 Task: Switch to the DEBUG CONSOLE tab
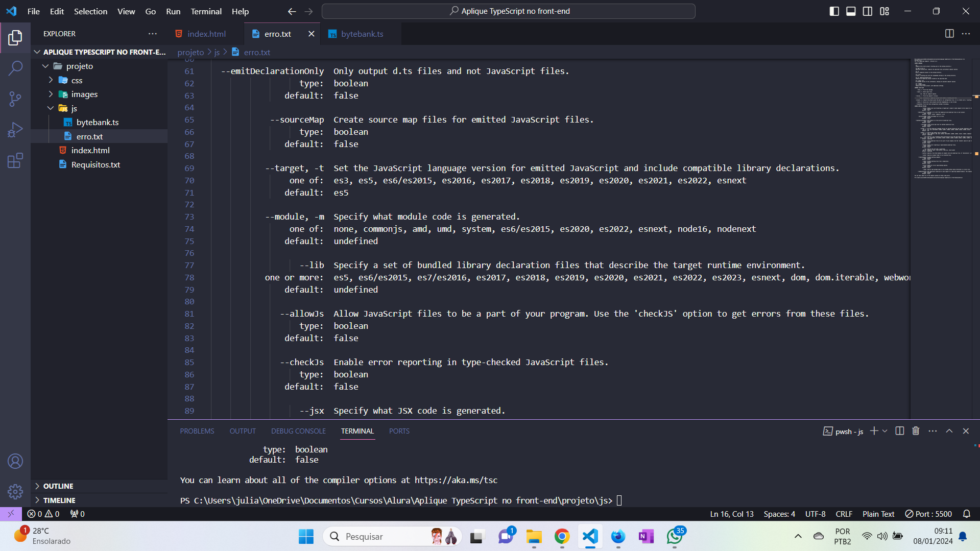coord(298,431)
